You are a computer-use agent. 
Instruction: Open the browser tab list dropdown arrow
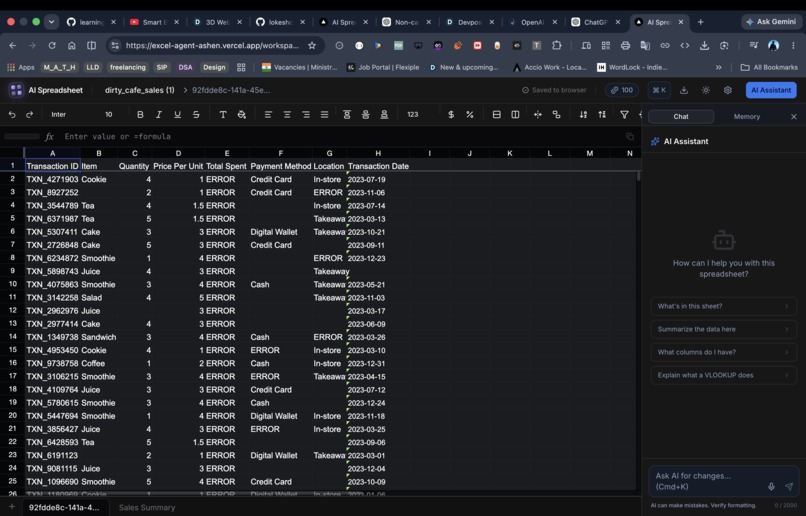[51, 22]
